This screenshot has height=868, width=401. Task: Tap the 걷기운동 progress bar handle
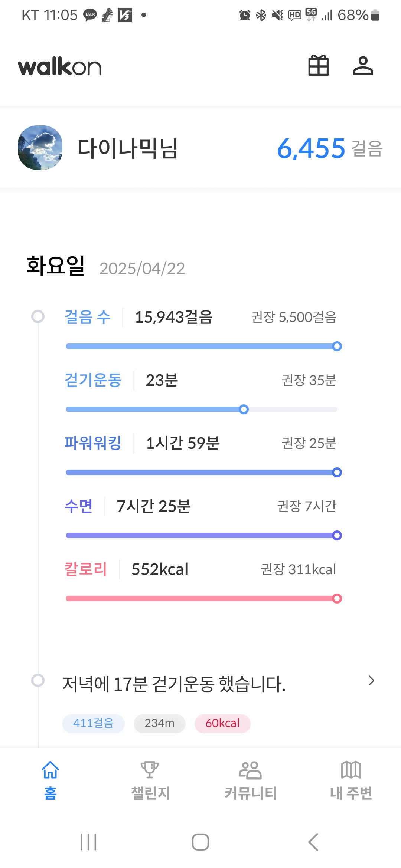(x=244, y=410)
